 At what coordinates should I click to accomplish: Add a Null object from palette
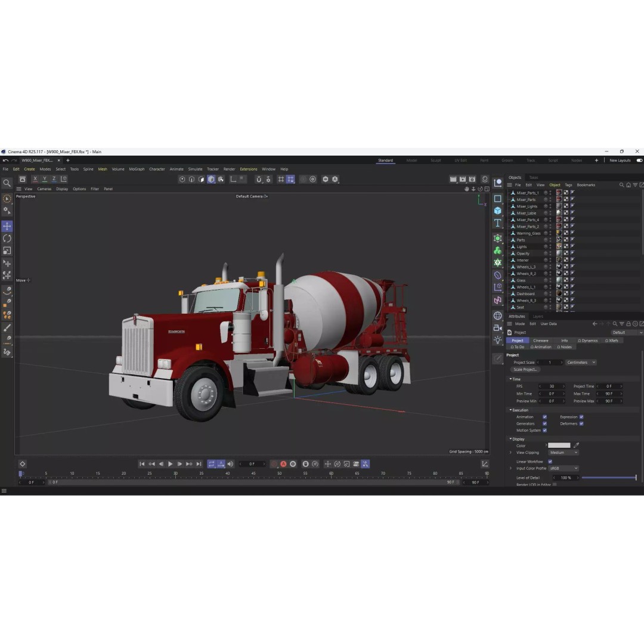click(x=498, y=183)
